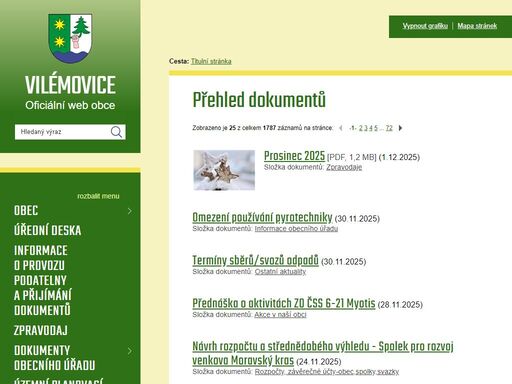
Task: Expand the OBEC menu chevron
Action: [x=130, y=211]
